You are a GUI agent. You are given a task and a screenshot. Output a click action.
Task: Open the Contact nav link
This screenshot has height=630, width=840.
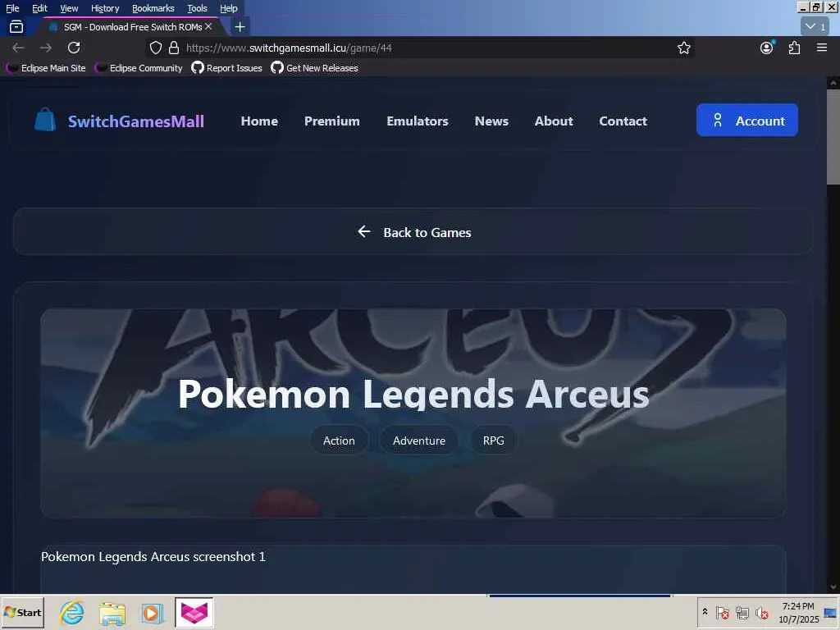pos(623,121)
